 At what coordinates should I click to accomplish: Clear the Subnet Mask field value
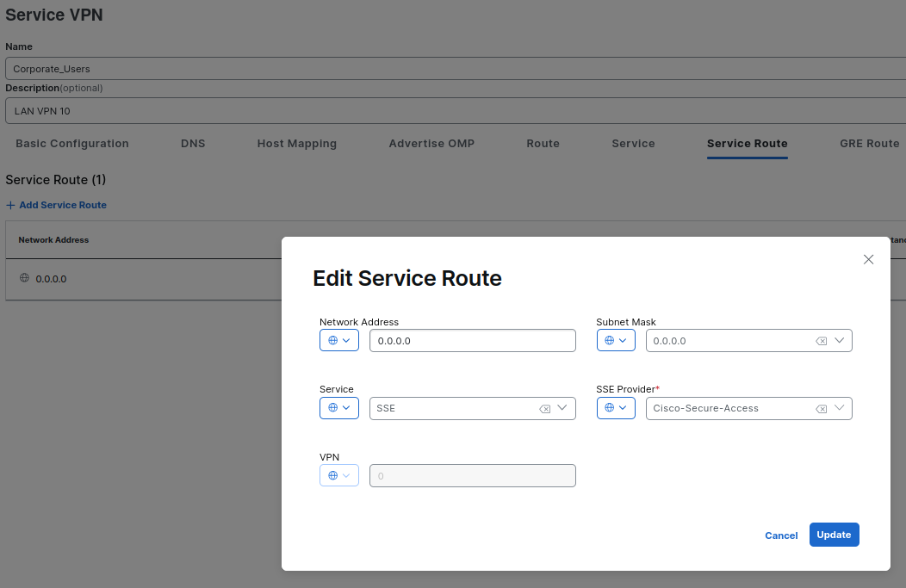(822, 341)
